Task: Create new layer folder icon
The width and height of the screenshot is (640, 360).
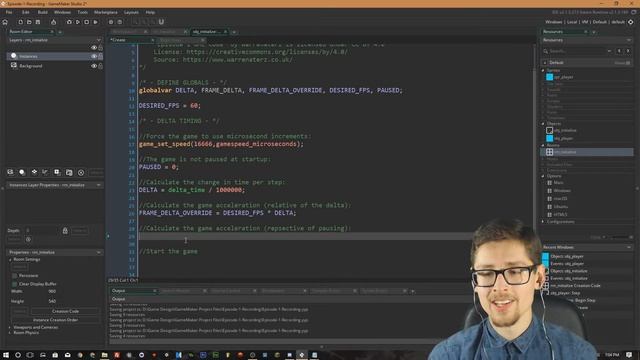Action: pyautogui.click(x=69, y=173)
